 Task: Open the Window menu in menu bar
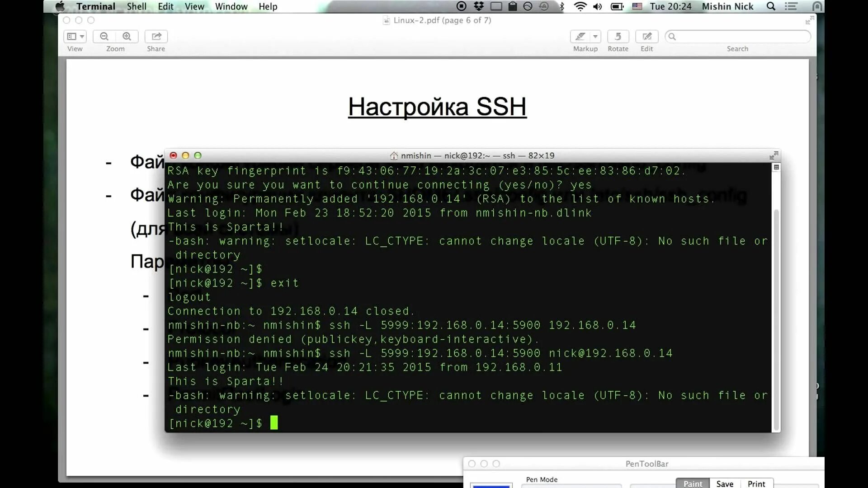click(231, 6)
